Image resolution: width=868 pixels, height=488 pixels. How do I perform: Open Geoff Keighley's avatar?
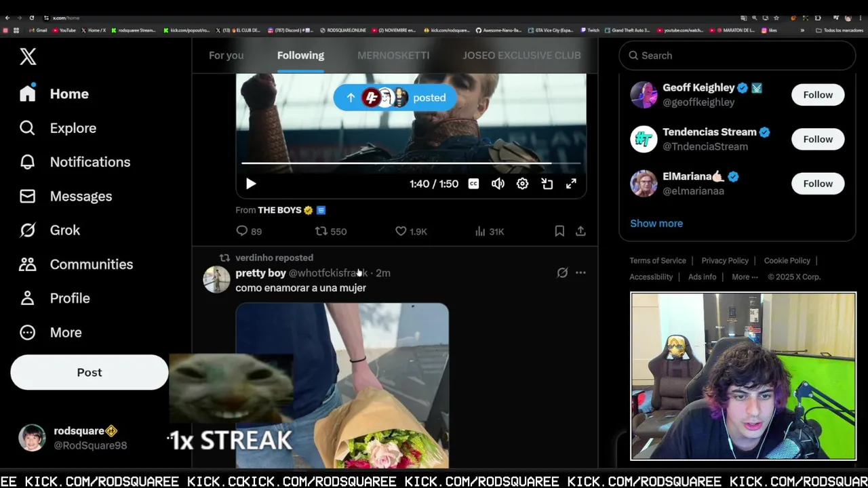point(644,95)
